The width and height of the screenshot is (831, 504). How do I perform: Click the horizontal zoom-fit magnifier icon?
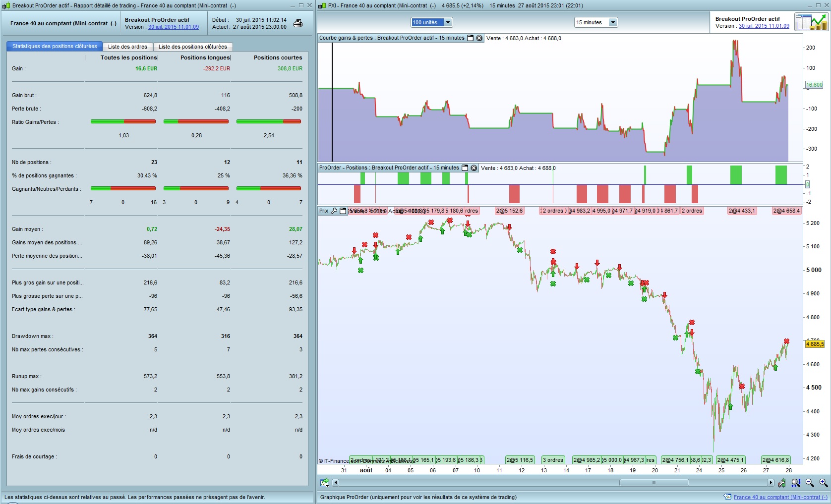click(x=796, y=483)
